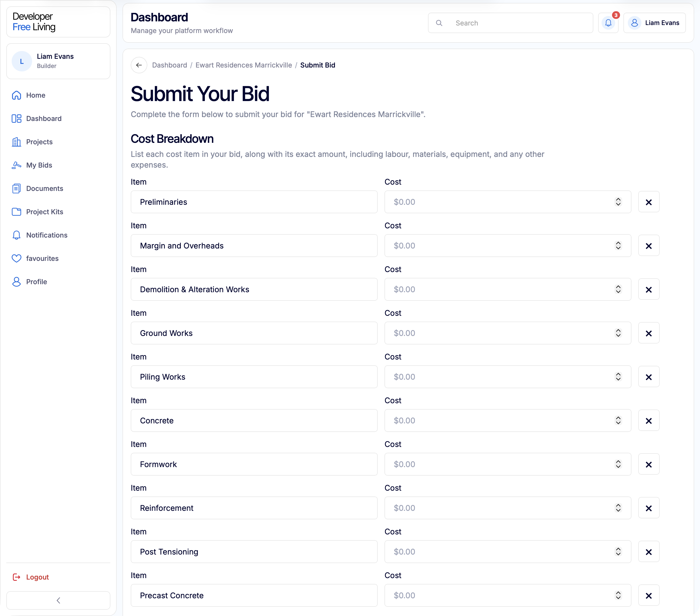Click Developer Free Living logo
Image resolution: width=700 pixels, height=616 pixels.
[x=34, y=22]
